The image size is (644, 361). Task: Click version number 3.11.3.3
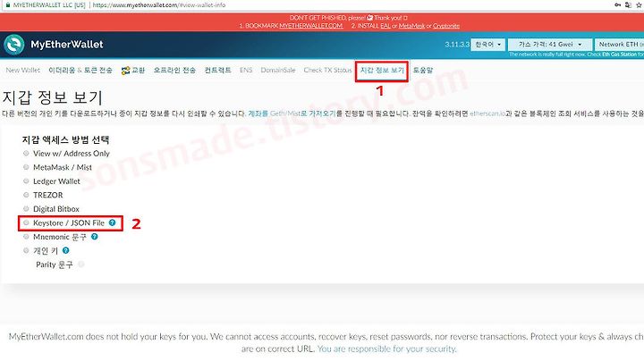point(457,45)
